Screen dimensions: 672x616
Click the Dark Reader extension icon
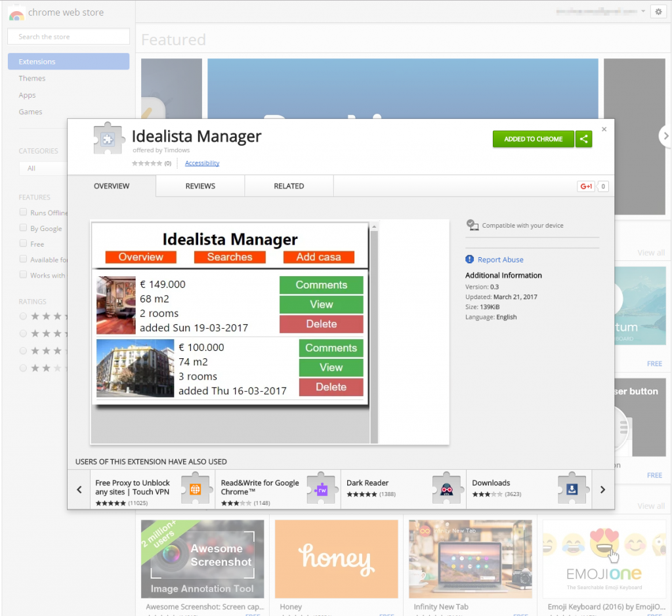tap(446, 489)
